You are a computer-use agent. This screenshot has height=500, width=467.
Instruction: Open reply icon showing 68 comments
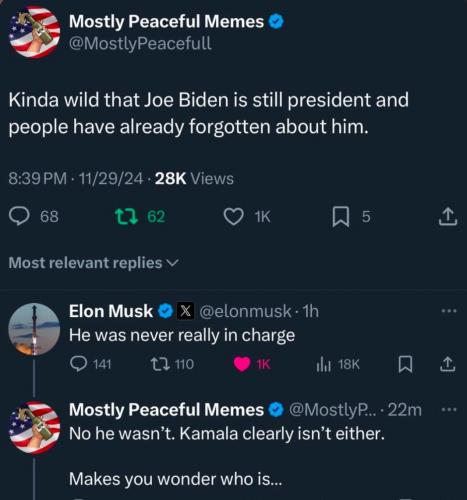[x=19, y=216]
